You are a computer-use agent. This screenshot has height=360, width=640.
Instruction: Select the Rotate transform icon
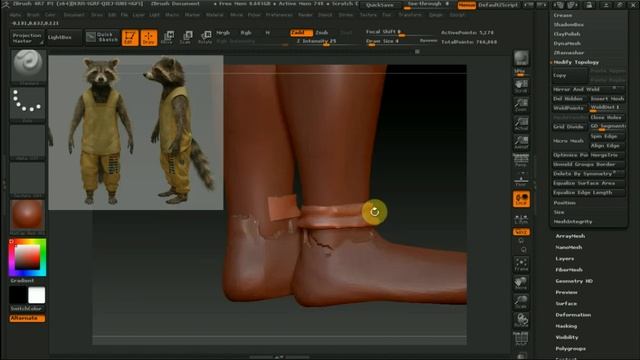click(x=205, y=38)
